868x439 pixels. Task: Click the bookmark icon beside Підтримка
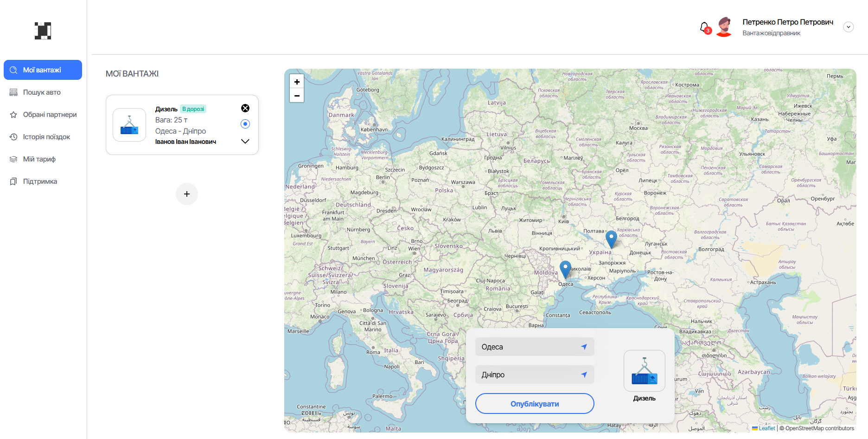click(13, 181)
